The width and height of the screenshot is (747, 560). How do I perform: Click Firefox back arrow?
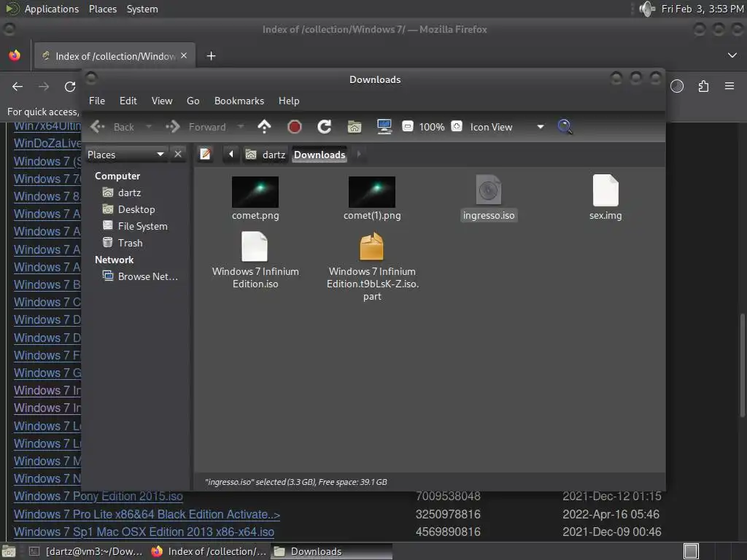[18, 86]
